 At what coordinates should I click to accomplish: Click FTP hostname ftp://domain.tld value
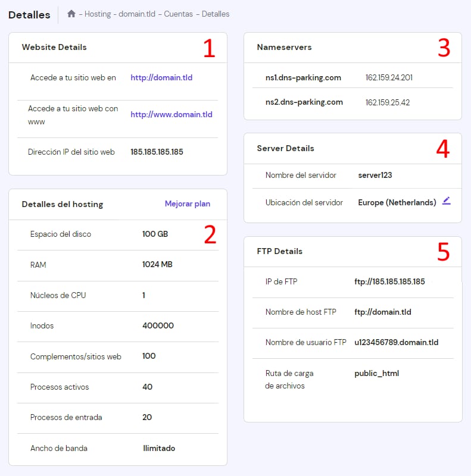pyautogui.click(x=382, y=312)
